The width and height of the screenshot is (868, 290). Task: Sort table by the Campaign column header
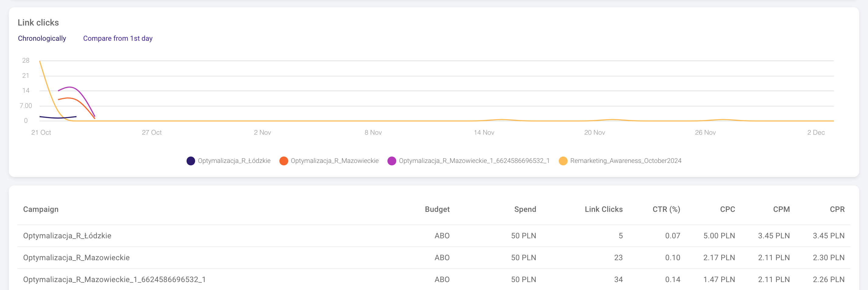click(x=41, y=209)
